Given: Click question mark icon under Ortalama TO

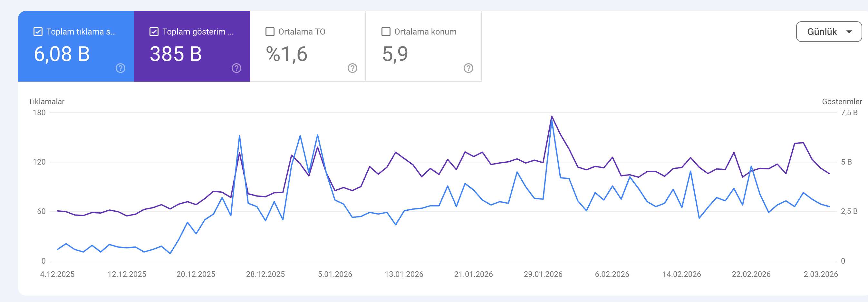Looking at the screenshot, I should [x=352, y=69].
